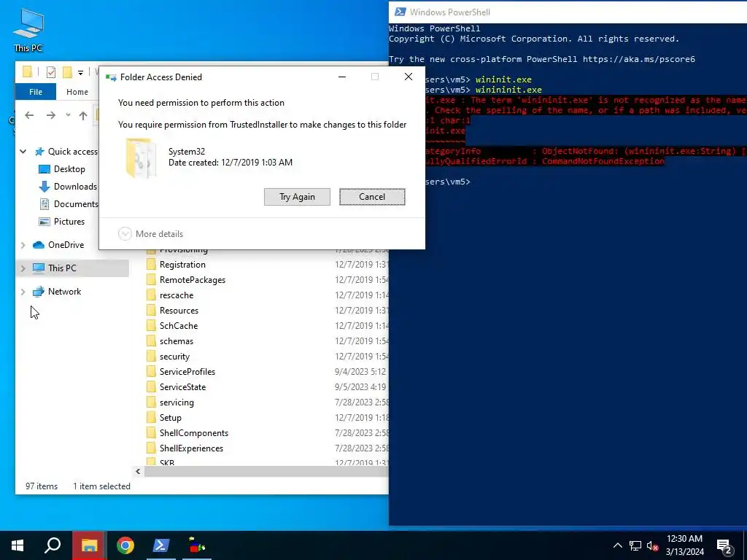
Task: Open recent locations dropdown arrow
Action: coord(68,115)
